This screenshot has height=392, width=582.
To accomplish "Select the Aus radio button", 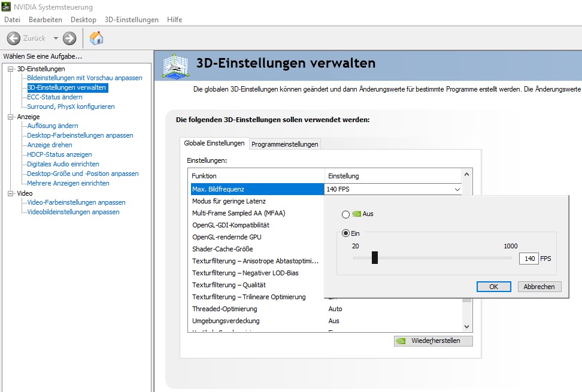I will tap(345, 214).
